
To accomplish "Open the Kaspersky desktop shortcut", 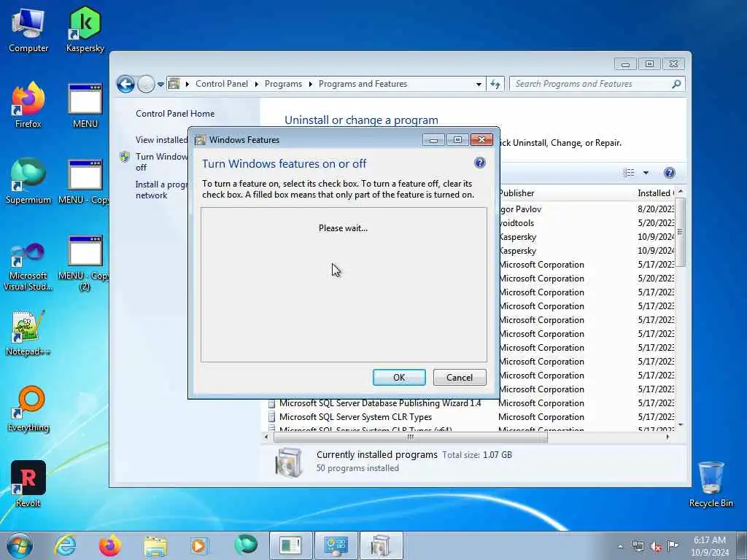I will coord(85,29).
